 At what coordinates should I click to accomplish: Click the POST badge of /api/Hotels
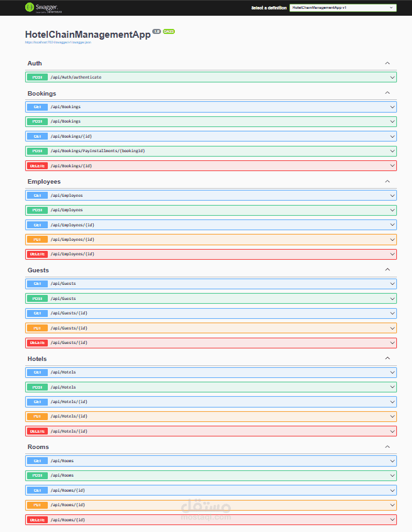point(37,387)
